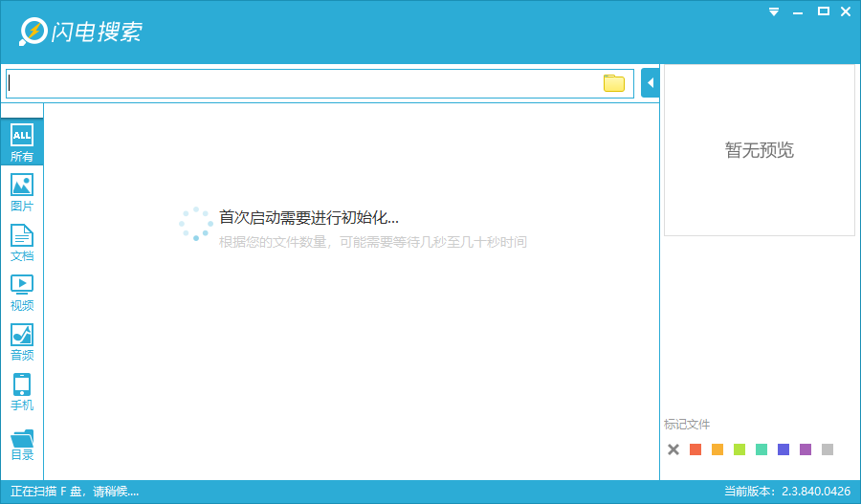Click the 正在扫描 F 盘 status text
The image size is (861, 504).
[x=75, y=492]
